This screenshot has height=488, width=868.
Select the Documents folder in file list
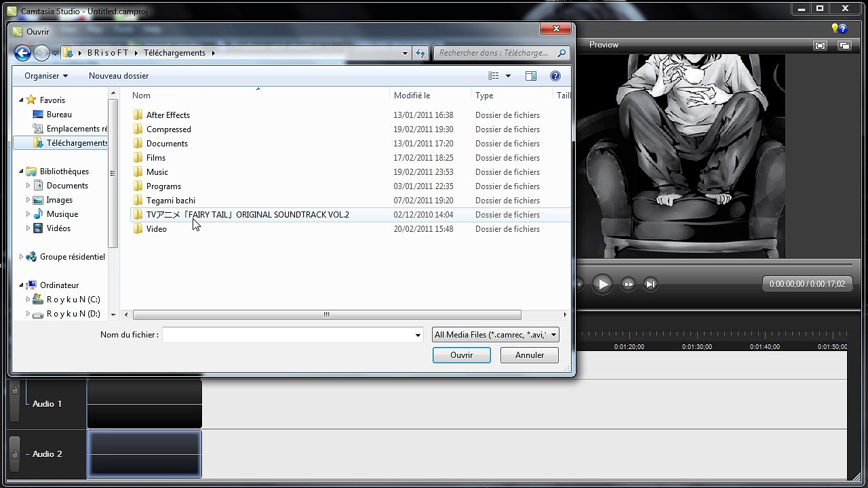[167, 144]
